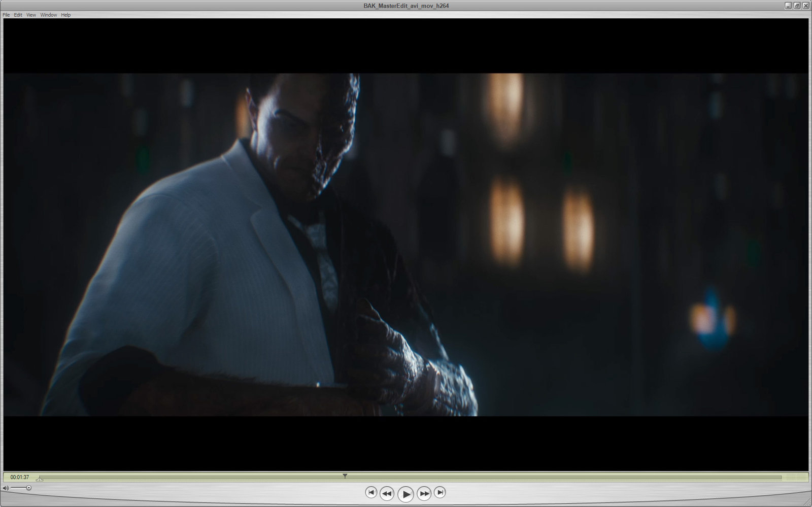The height and width of the screenshot is (507, 812).
Task: Open the Window menu
Action: click(x=49, y=15)
